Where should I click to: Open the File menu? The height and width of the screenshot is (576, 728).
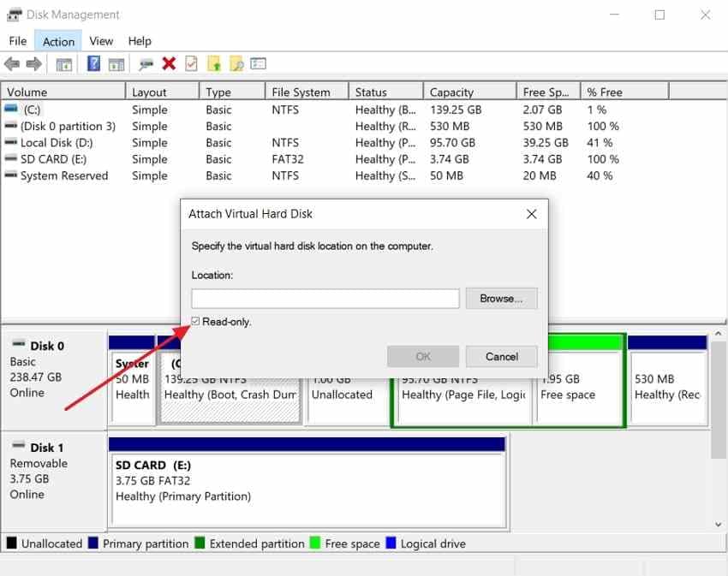pyautogui.click(x=18, y=41)
